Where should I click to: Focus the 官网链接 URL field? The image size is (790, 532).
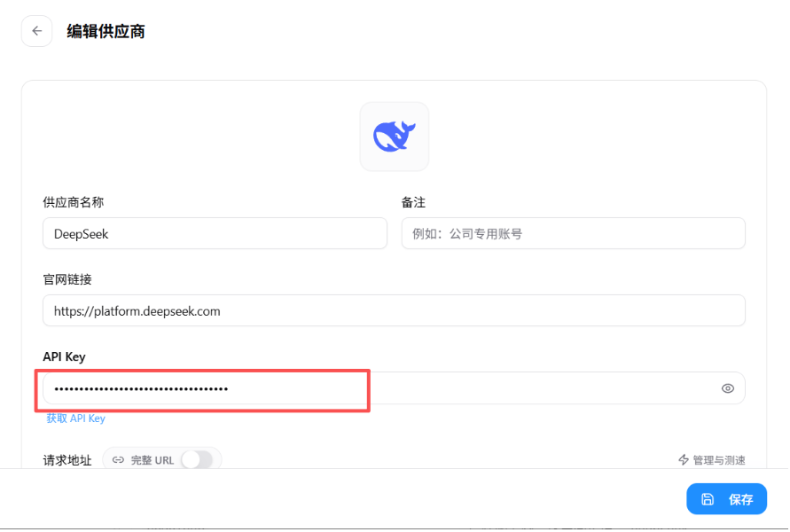pos(394,310)
